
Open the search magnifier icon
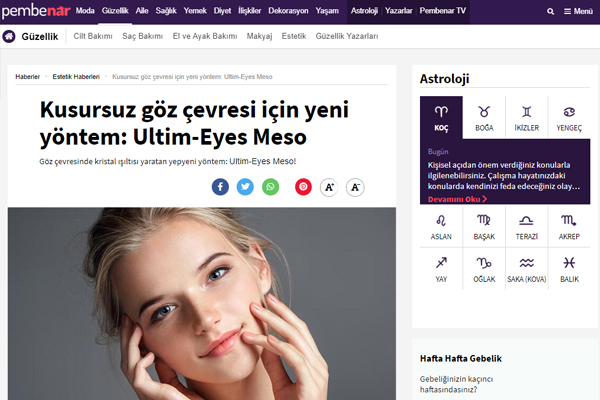click(550, 11)
